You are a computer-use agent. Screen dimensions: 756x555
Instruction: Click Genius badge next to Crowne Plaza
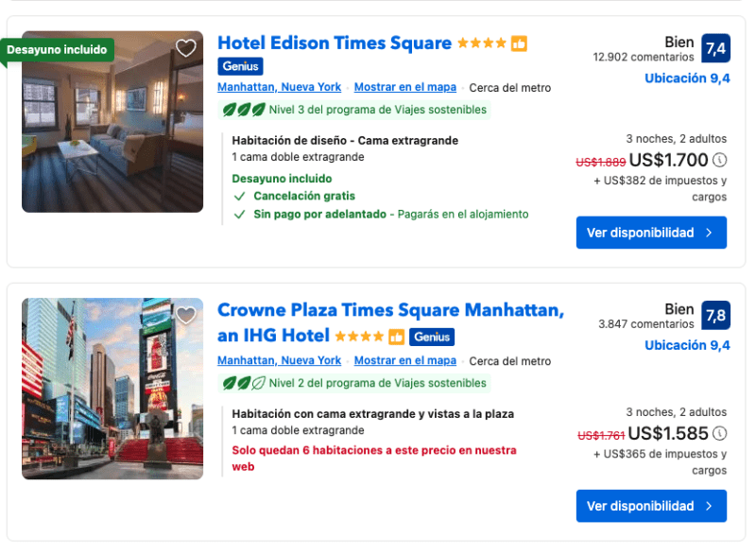tap(432, 337)
